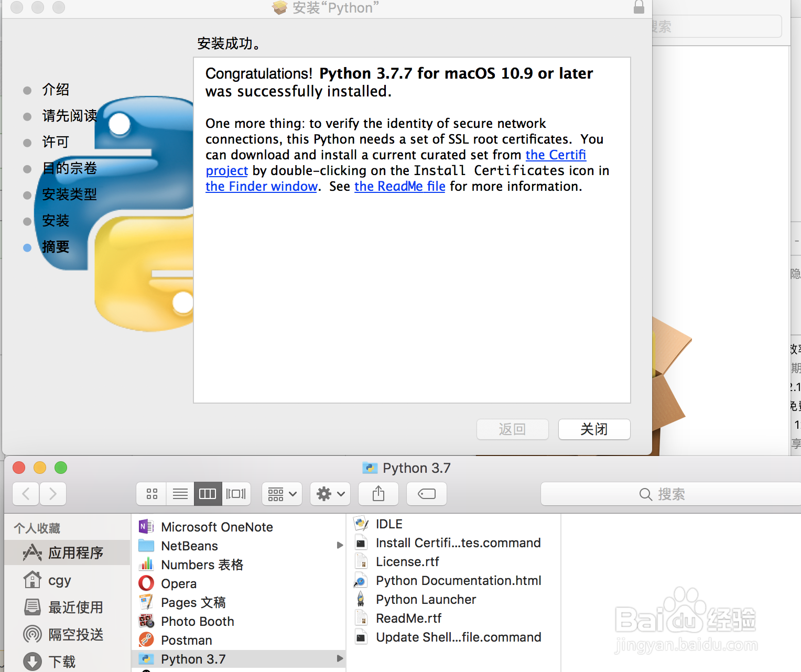Select the Opera app icon
This screenshot has width=801, height=672.
click(x=146, y=583)
